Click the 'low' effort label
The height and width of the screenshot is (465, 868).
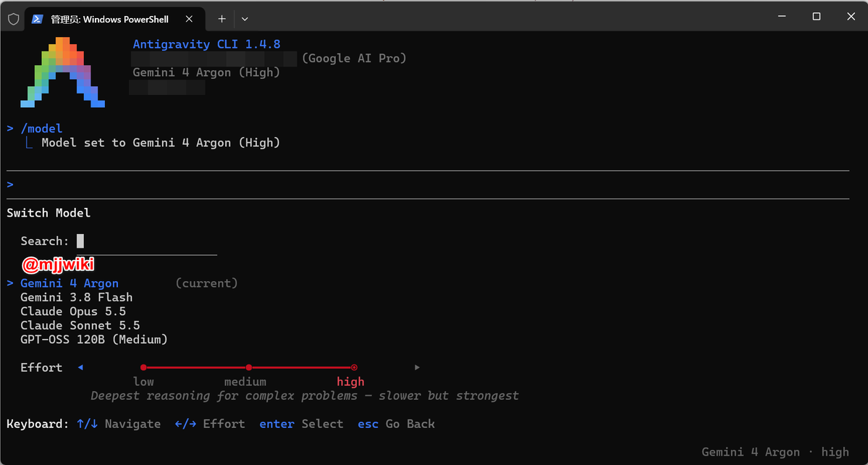143,382
